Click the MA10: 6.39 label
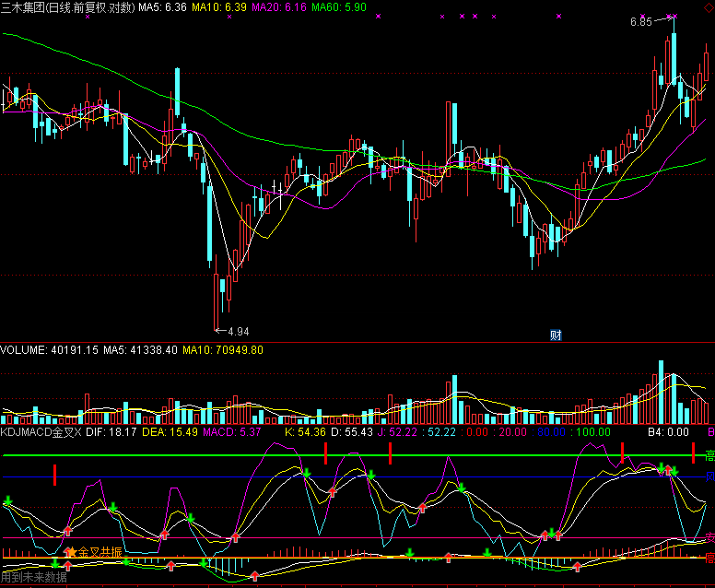Viewport: 715px width, 588px height. pyautogui.click(x=219, y=7)
